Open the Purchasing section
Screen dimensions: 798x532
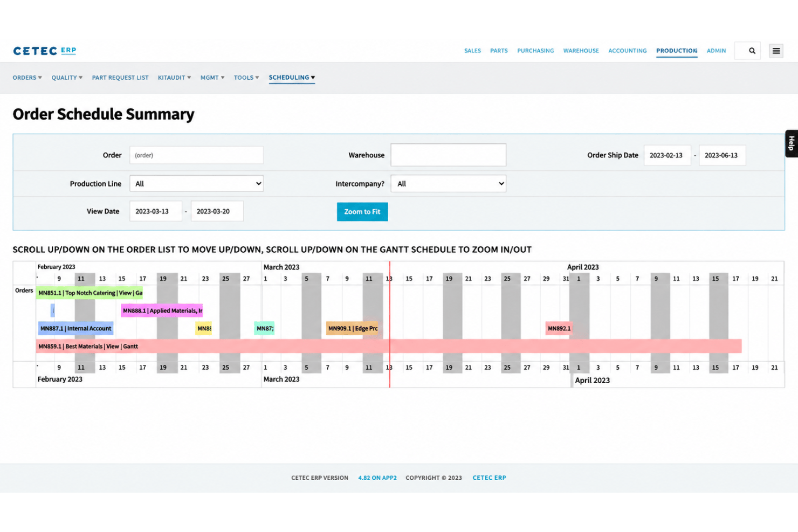[x=535, y=51]
